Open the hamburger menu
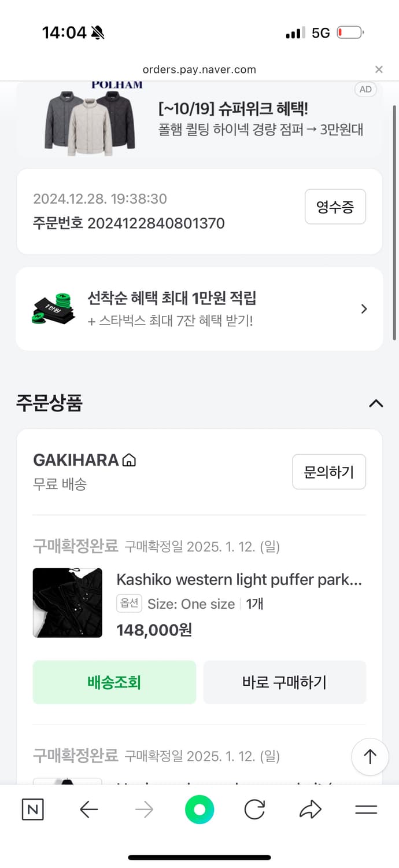The height and width of the screenshot is (868, 399). point(366,810)
